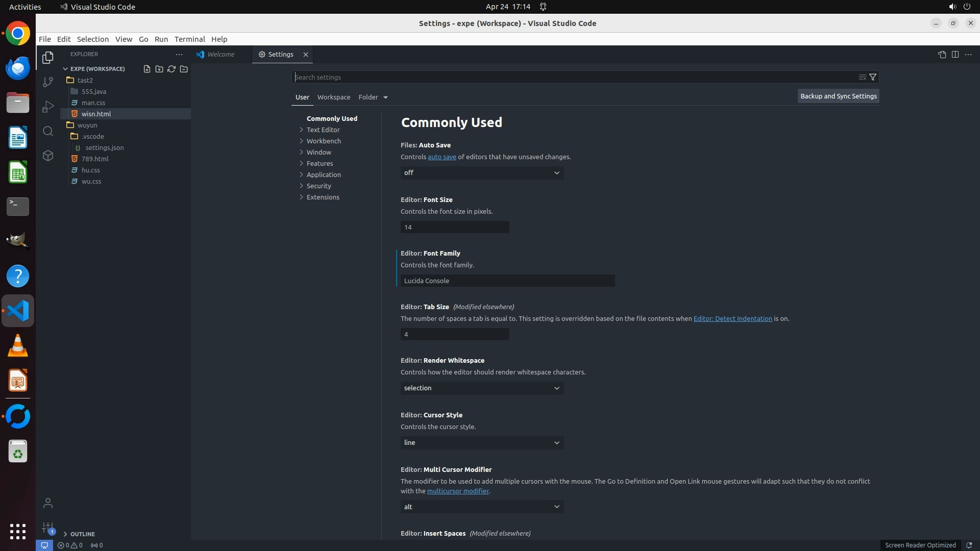Open the Terminal menu
This screenshot has width=980, height=551.
coord(189,39)
